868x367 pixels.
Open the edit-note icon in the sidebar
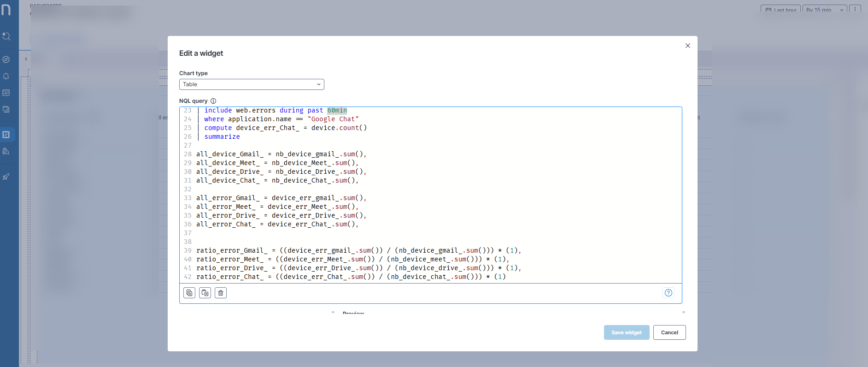(6, 110)
